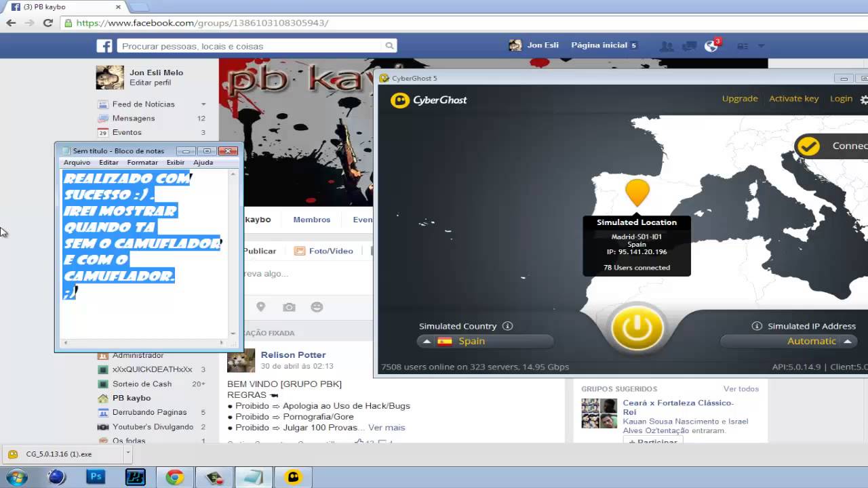Open Relison Potter profile link

(x=293, y=354)
